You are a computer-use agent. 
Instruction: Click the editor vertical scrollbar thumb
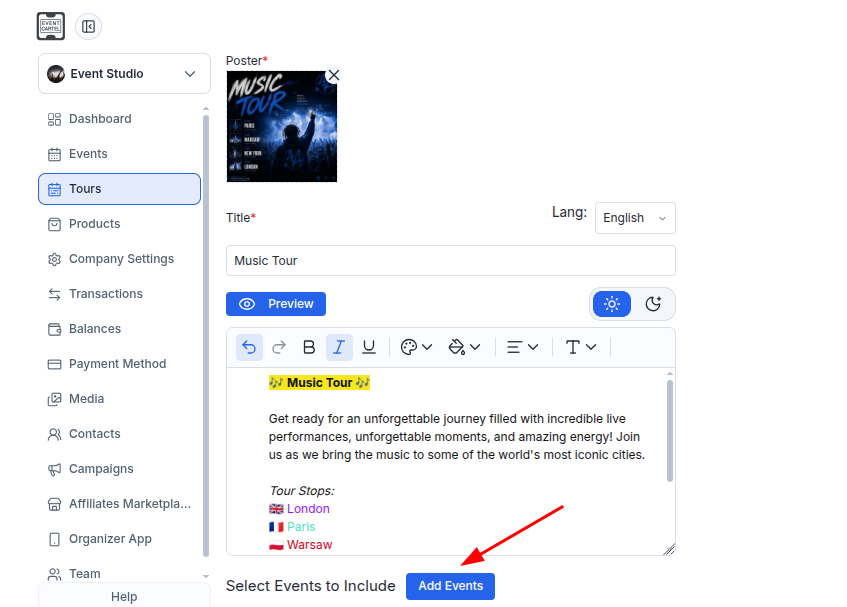pyautogui.click(x=670, y=430)
